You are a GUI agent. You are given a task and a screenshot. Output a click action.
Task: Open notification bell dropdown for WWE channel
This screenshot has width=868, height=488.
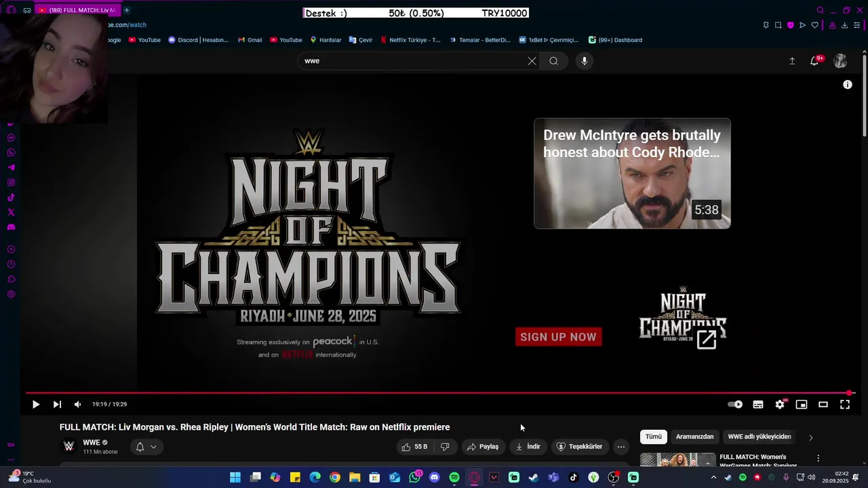(x=146, y=447)
